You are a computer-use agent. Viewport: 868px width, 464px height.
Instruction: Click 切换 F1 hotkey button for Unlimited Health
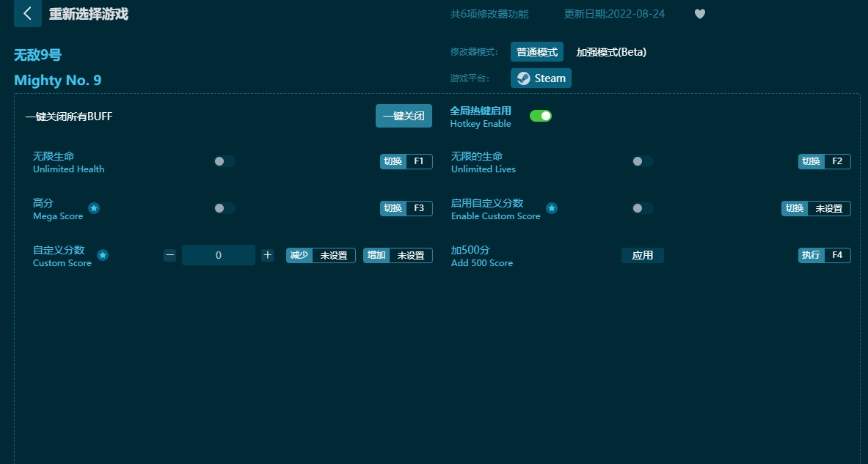tap(406, 161)
